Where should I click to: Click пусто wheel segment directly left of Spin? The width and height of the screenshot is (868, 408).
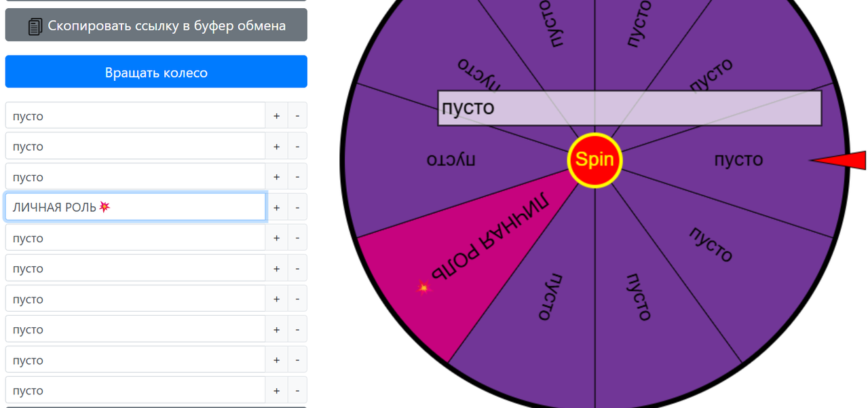point(451,160)
